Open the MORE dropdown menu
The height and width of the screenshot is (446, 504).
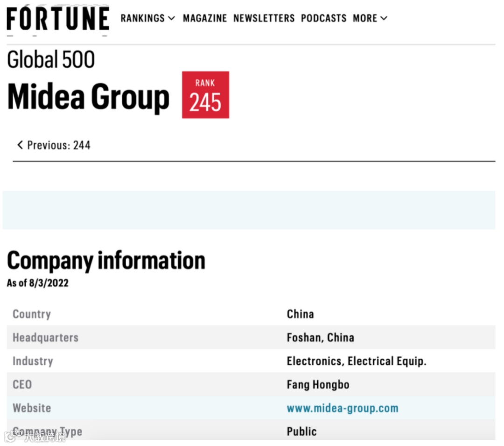click(x=370, y=18)
